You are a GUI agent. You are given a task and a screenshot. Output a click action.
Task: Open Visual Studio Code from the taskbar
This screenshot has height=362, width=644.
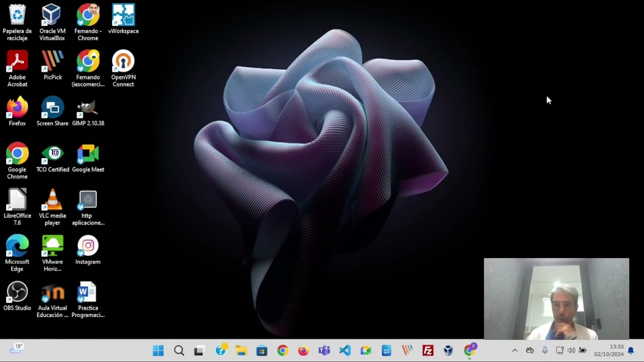coord(345,350)
